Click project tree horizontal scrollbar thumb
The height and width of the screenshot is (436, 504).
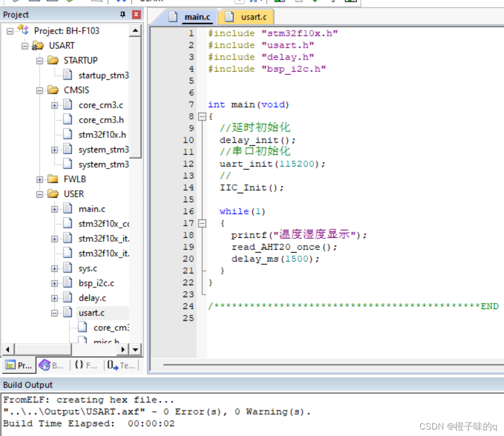pyautogui.click(x=43, y=349)
